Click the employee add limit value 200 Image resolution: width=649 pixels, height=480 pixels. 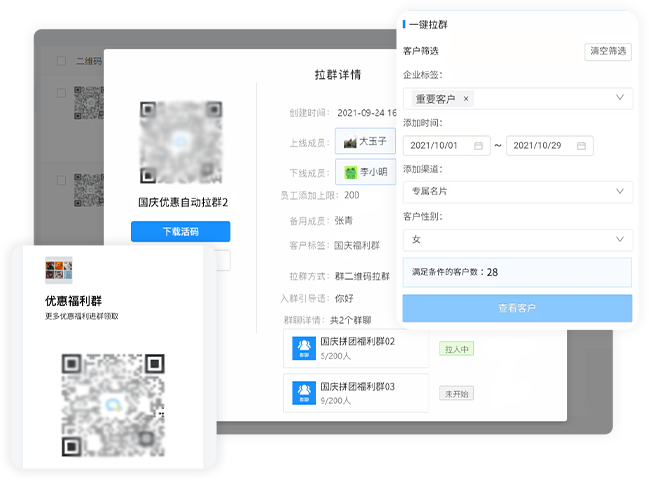click(352, 195)
